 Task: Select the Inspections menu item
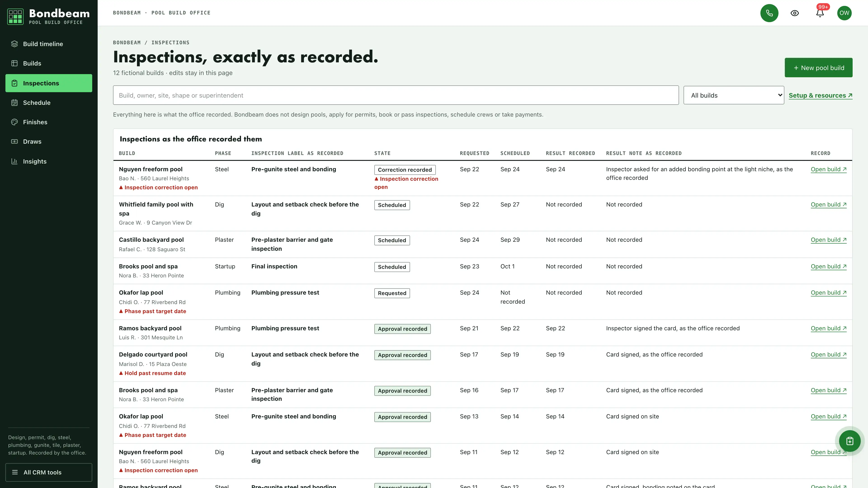[x=49, y=83]
